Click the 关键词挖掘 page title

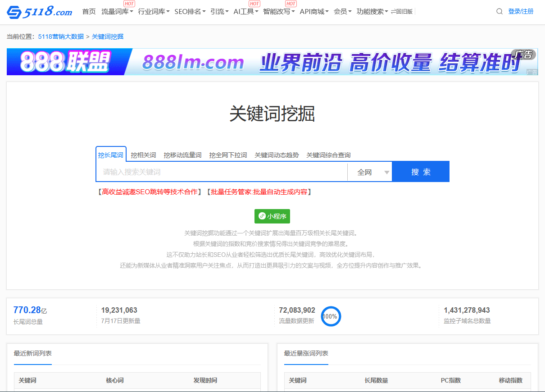tap(272, 114)
